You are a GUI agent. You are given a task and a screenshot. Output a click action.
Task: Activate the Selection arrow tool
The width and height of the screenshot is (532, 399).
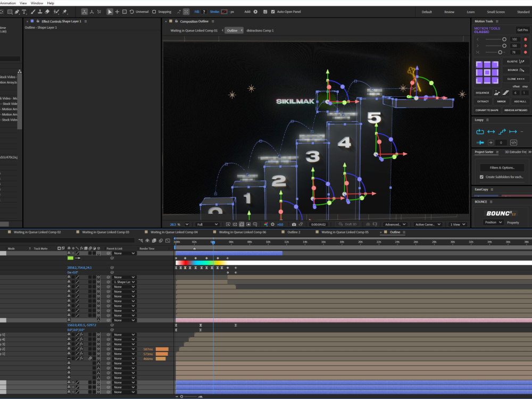(110, 12)
